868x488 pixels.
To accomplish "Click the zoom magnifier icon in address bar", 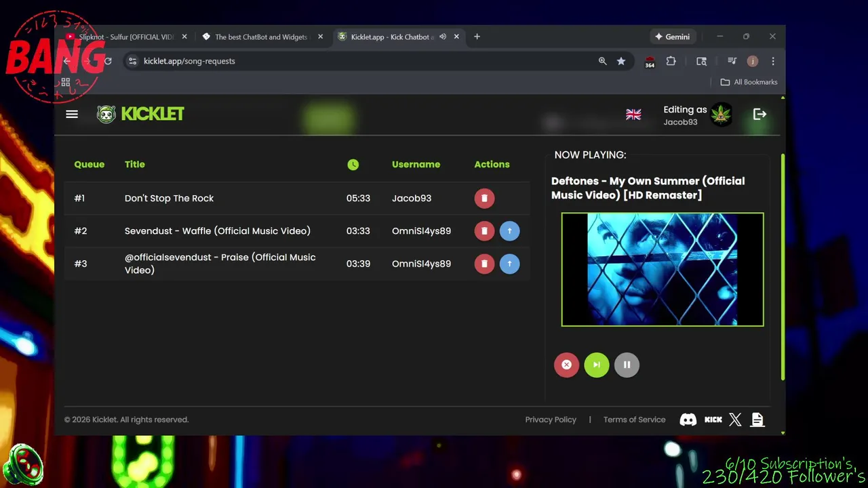I will coord(602,61).
